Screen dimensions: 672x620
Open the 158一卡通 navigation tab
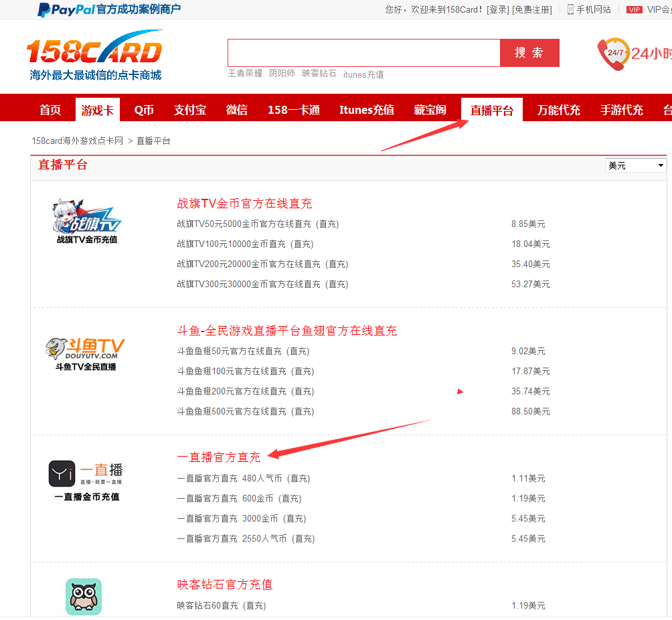(294, 110)
